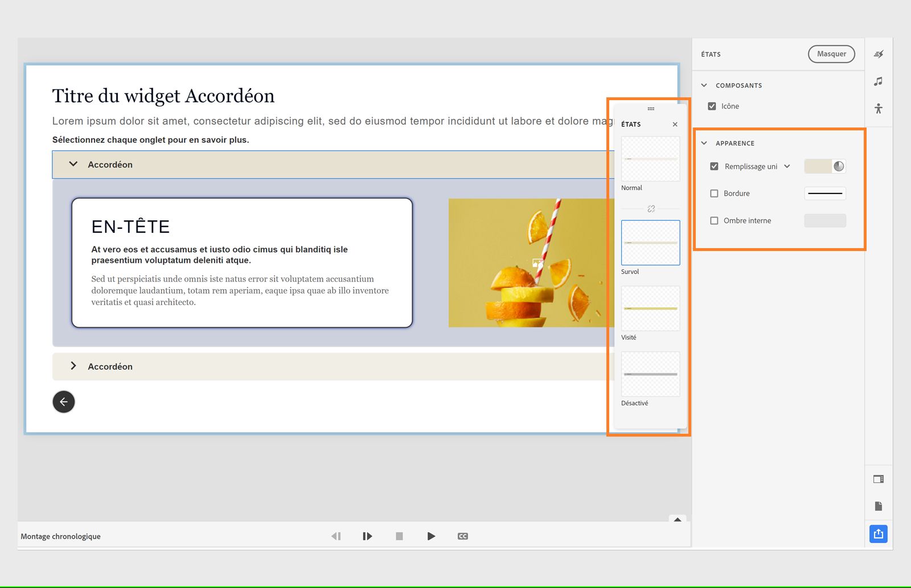Select the Survol state thumbnail
Viewport: 911px width, 588px height.
[x=650, y=242]
